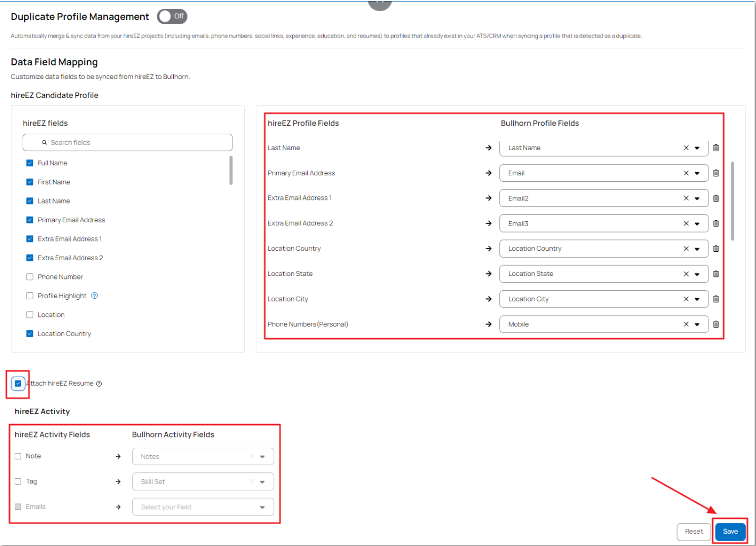
Task: Click the hireEZ fields list scrollbar
Action: coord(231,170)
